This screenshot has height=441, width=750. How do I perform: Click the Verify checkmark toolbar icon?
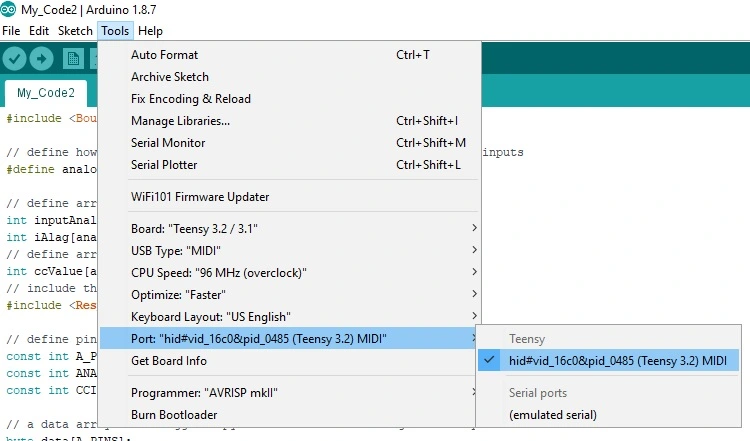coord(14,59)
